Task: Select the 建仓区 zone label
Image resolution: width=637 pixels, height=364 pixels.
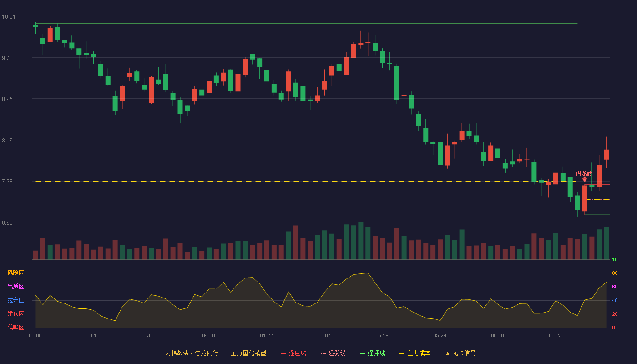Action: tap(15, 314)
